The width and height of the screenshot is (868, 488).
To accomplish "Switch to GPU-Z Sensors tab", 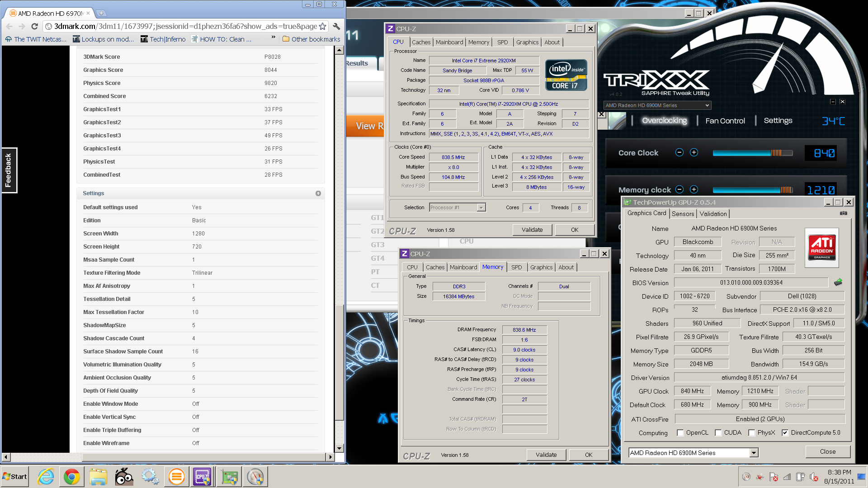I will [683, 214].
